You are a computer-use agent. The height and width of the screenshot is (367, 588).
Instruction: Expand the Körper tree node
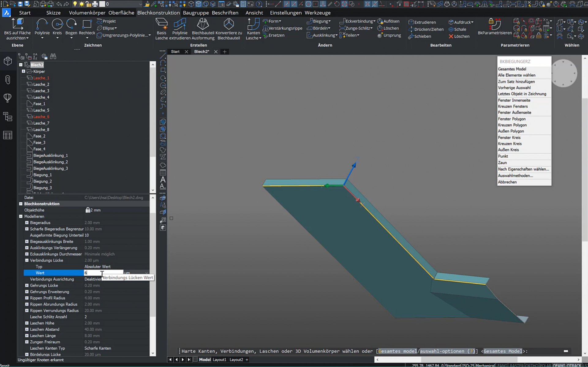pos(24,71)
